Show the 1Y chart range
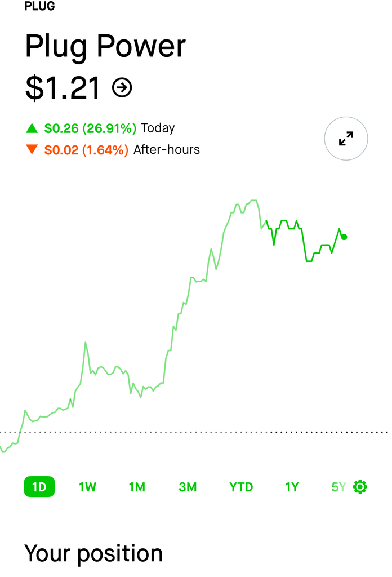Screen dimensions: 392x577 292,487
